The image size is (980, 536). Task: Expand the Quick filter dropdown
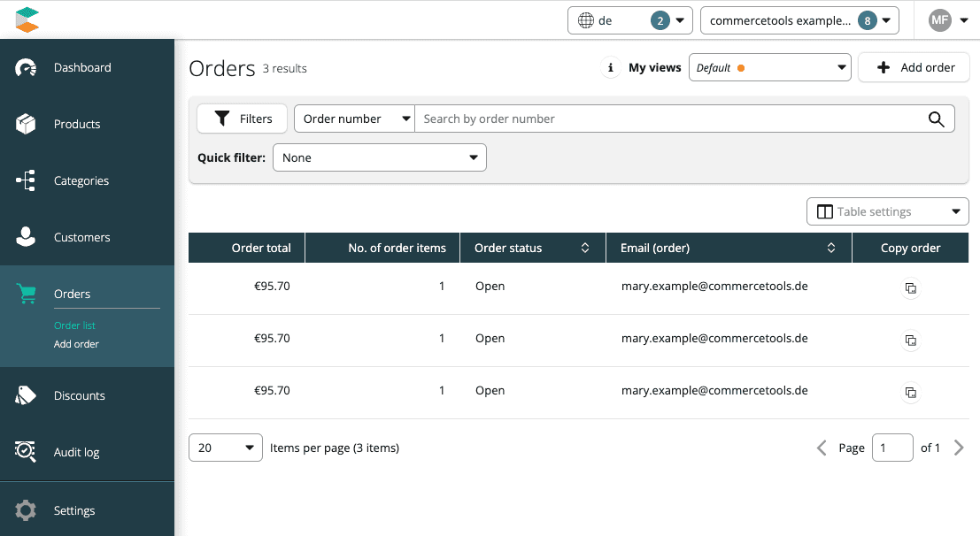pos(379,157)
